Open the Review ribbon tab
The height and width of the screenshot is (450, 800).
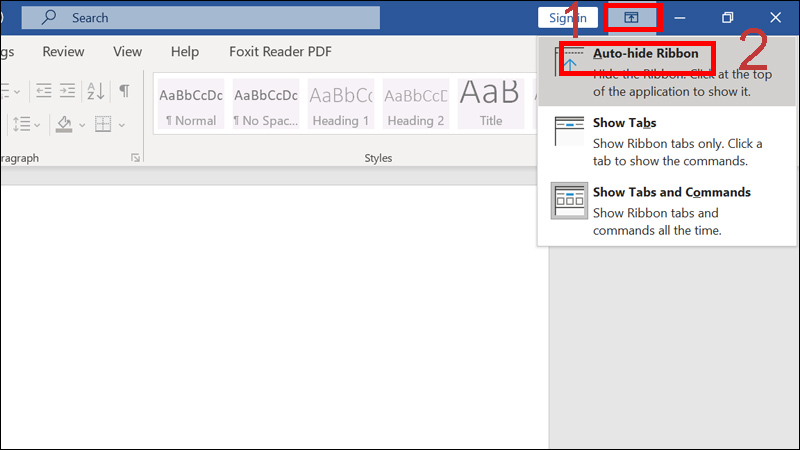63,52
